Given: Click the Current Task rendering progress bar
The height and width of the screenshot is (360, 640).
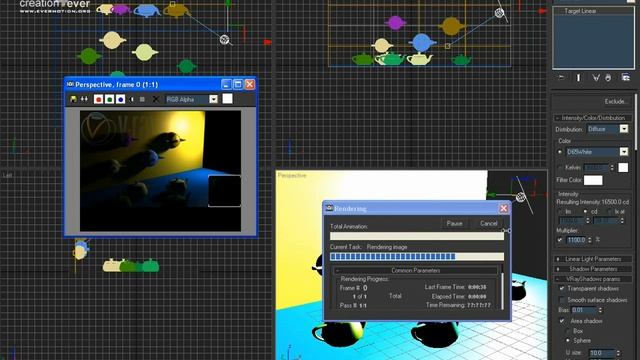Looking at the screenshot, I should 417,256.
